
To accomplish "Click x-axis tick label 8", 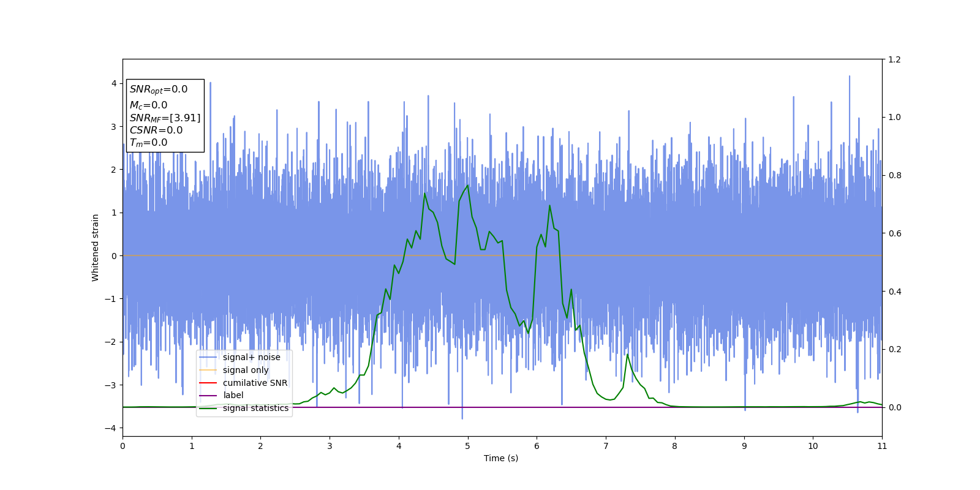I will click(675, 446).
